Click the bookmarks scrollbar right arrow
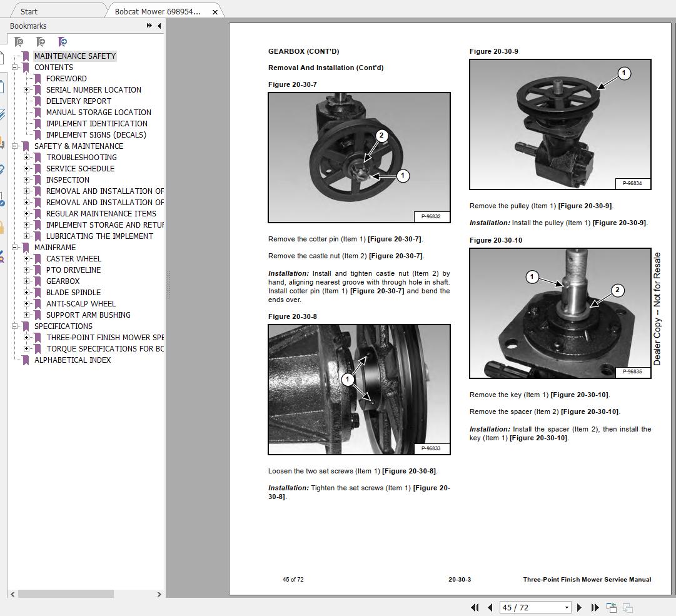This screenshot has width=676, height=616. click(x=159, y=594)
